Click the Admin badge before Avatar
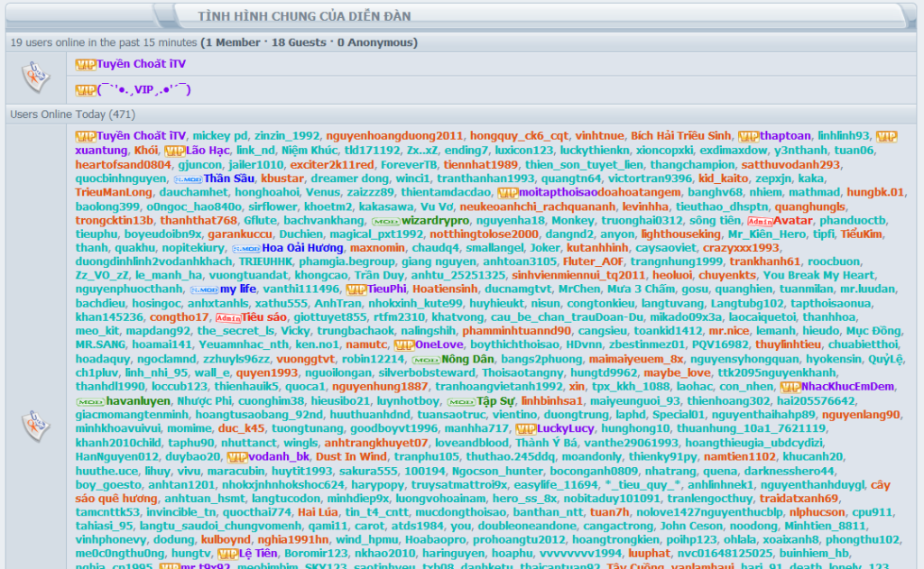The image size is (924, 569). point(760,220)
